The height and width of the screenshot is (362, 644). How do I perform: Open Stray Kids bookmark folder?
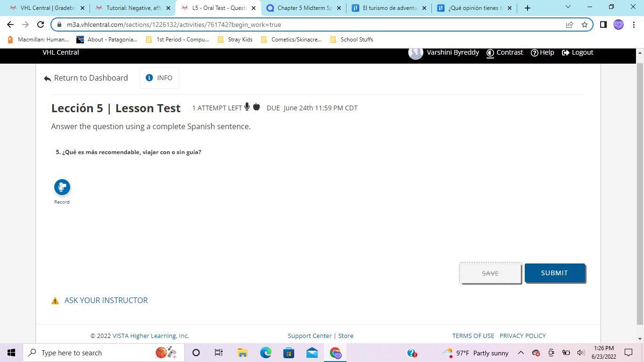pos(235,40)
